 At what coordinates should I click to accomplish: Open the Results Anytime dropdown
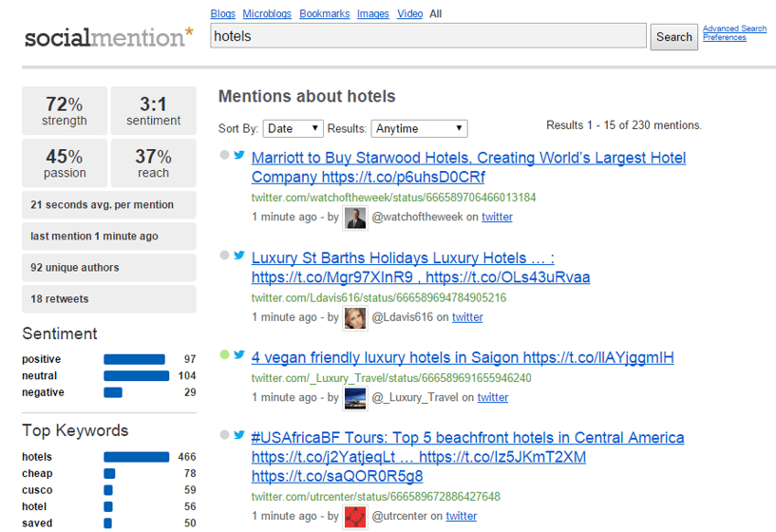(419, 128)
